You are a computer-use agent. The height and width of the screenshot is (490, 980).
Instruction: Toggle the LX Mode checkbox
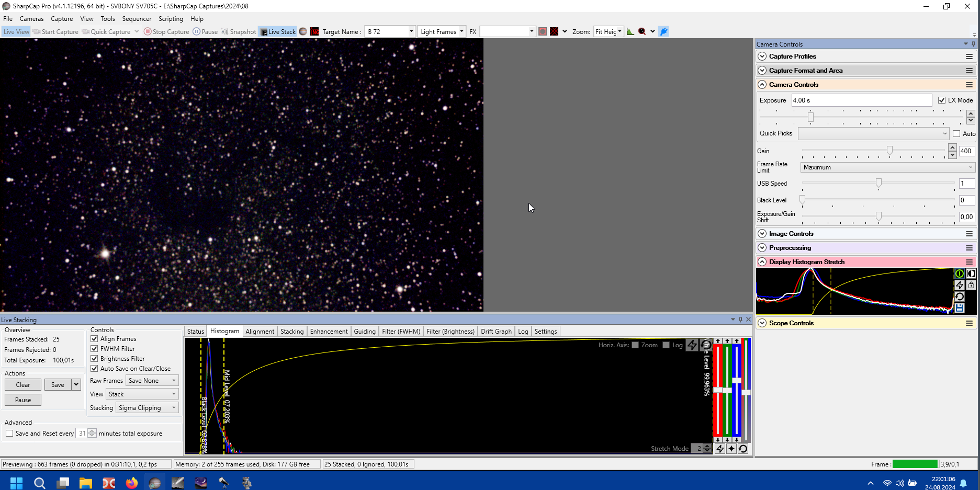[942, 100]
